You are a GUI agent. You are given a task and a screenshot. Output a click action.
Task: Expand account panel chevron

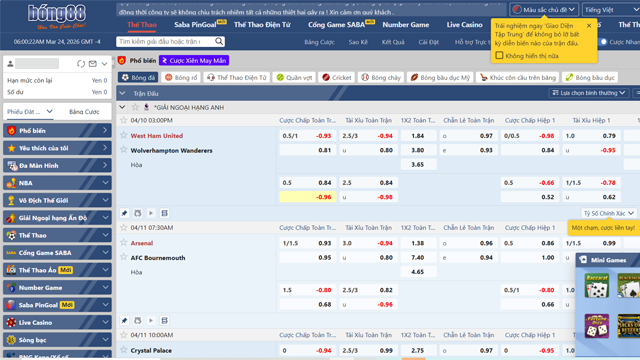pos(104,64)
